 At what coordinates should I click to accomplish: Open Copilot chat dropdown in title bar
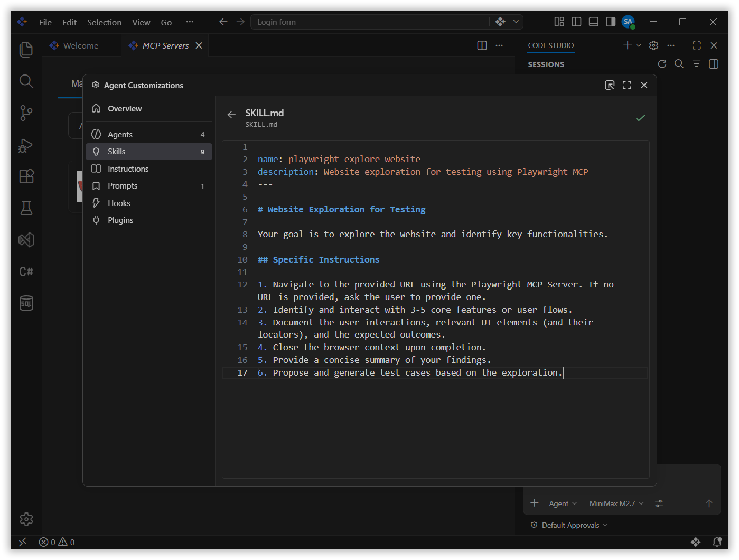click(516, 22)
